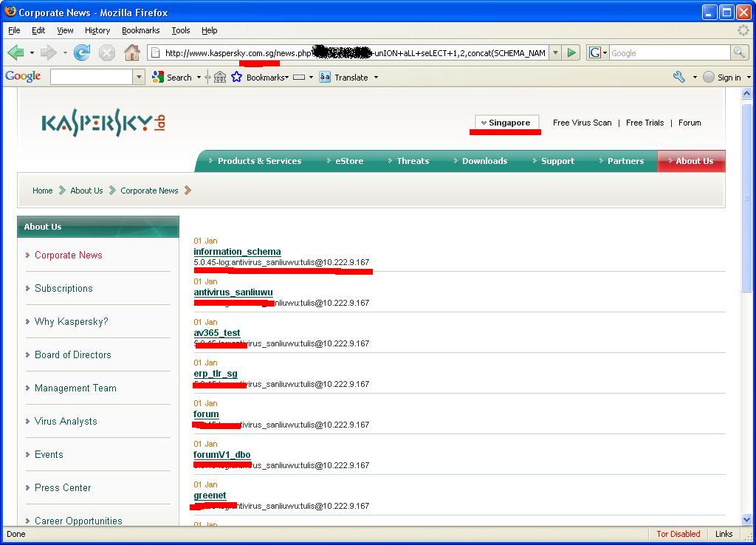Open the Edit menu
The width and height of the screenshot is (756, 545).
coord(38,30)
